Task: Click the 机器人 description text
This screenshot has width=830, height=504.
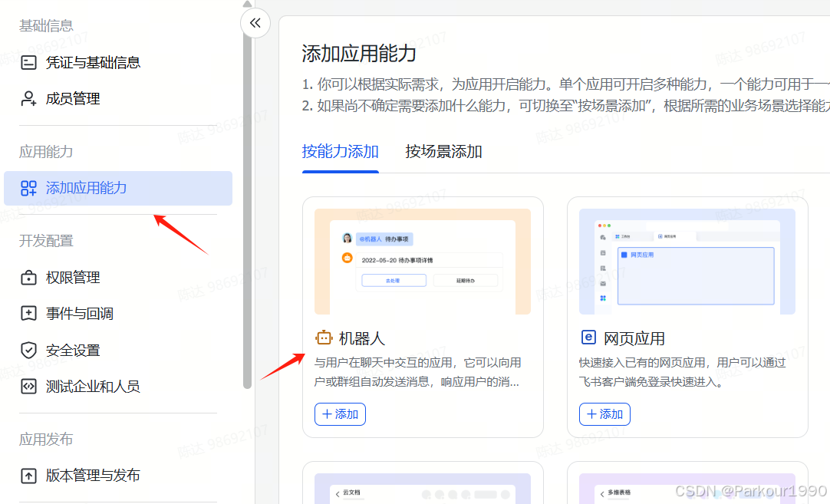Action: (x=417, y=372)
